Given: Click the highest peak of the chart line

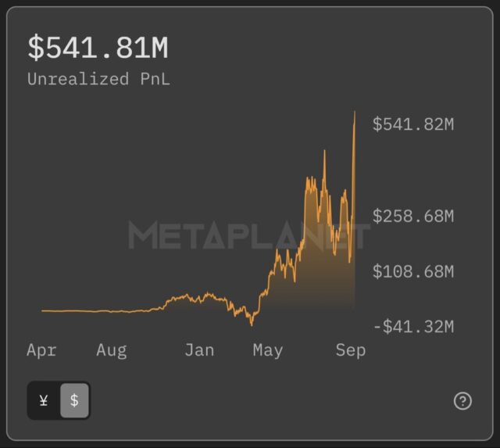Looking at the screenshot, I should point(355,113).
